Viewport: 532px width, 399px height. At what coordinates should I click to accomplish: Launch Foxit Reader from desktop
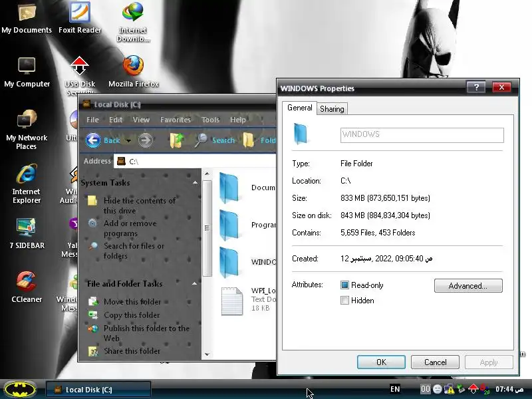click(80, 18)
